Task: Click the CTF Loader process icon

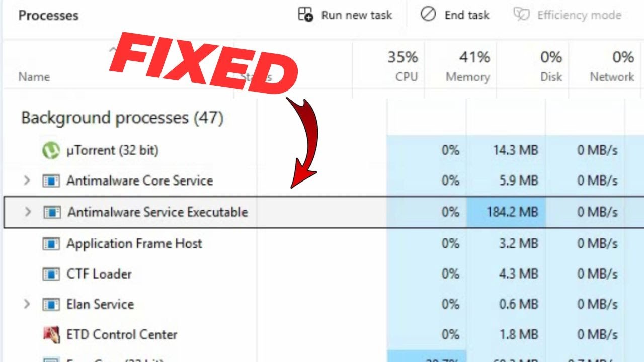Action: pyautogui.click(x=51, y=274)
